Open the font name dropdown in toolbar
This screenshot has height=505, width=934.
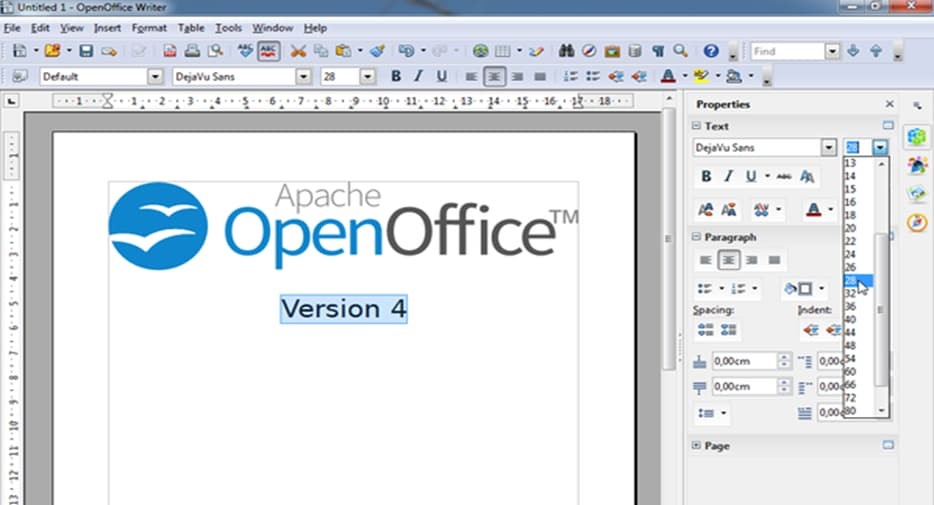(302, 76)
